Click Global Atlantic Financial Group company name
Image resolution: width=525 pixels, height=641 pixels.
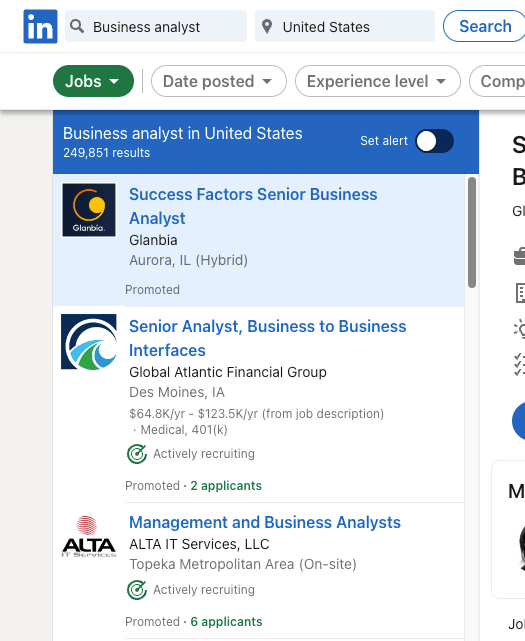tap(228, 372)
